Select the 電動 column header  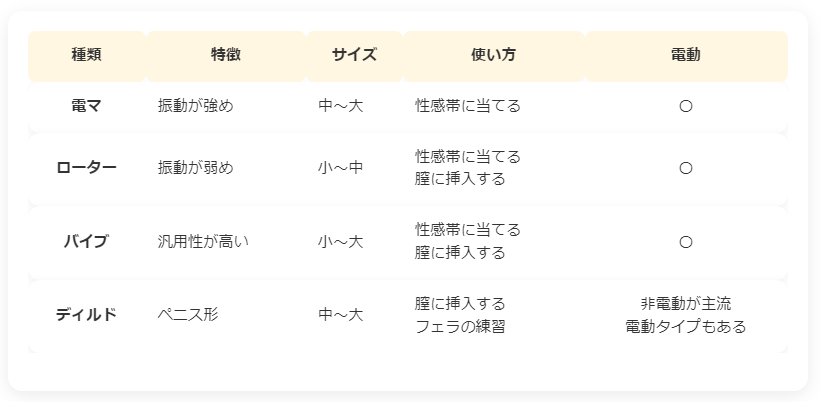686,55
